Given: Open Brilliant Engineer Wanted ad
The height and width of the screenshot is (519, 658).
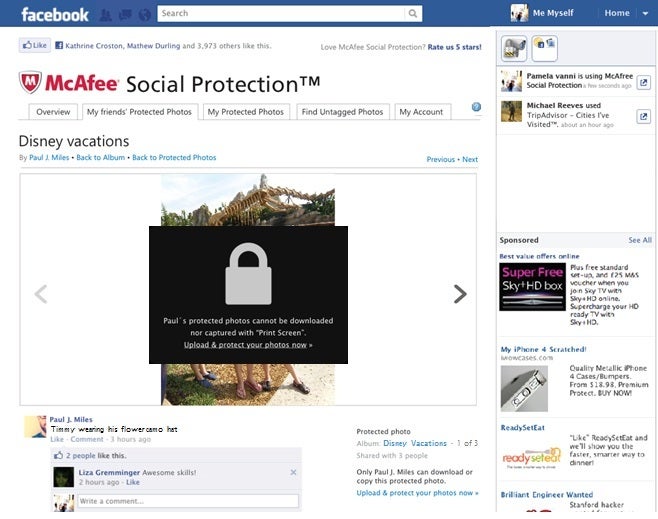Looking at the screenshot, I should click(x=547, y=495).
